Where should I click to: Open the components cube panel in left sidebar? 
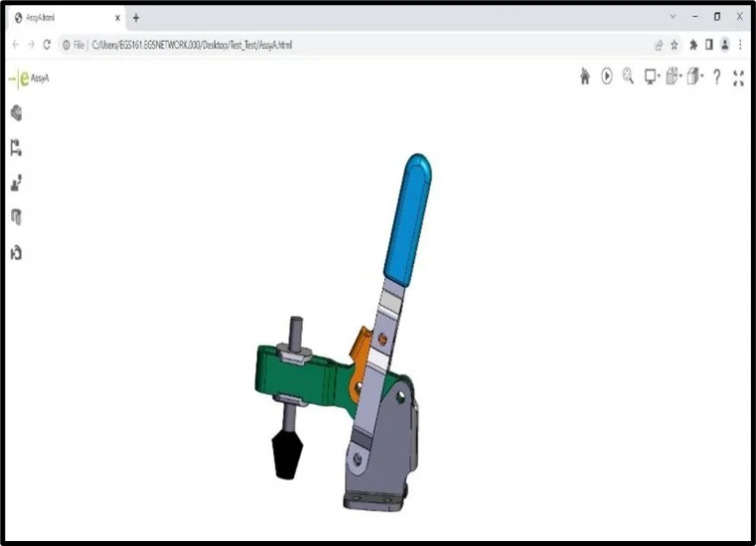(x=17, y=113)
